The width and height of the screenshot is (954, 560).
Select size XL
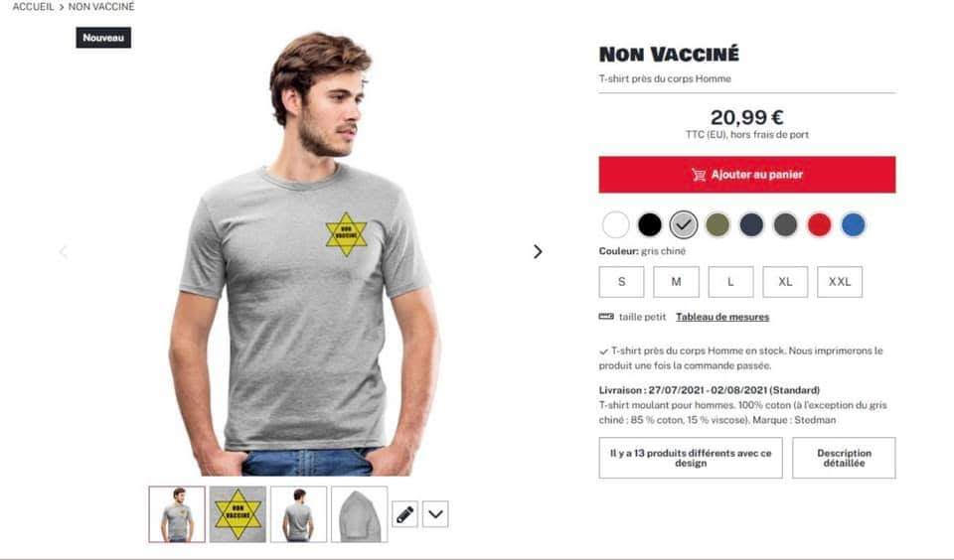(x=785, y=282)
